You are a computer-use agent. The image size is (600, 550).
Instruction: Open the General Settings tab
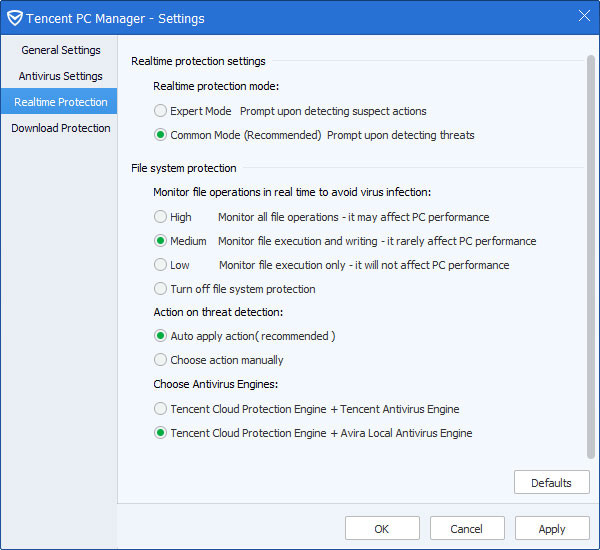coord(60,50)
